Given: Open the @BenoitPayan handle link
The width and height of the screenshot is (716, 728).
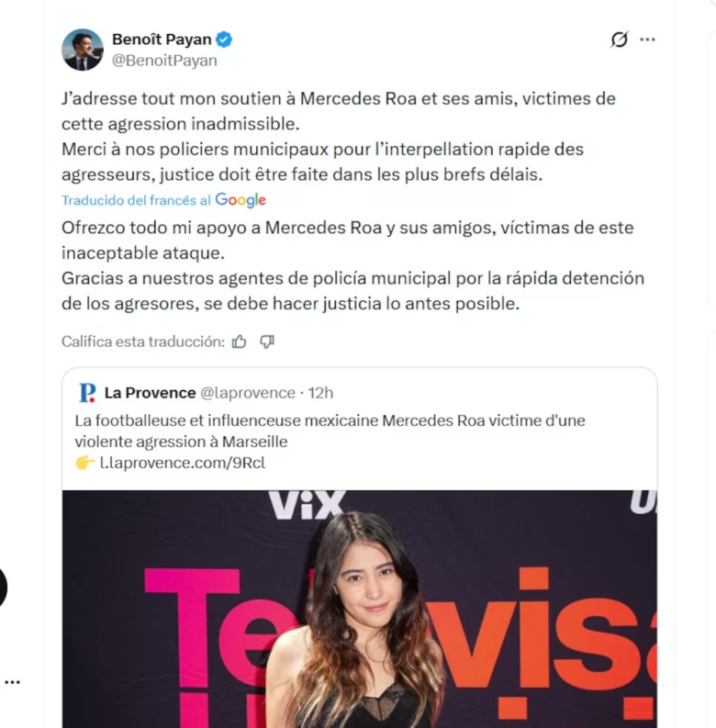Looking at the screenshot, I should 164,61.
